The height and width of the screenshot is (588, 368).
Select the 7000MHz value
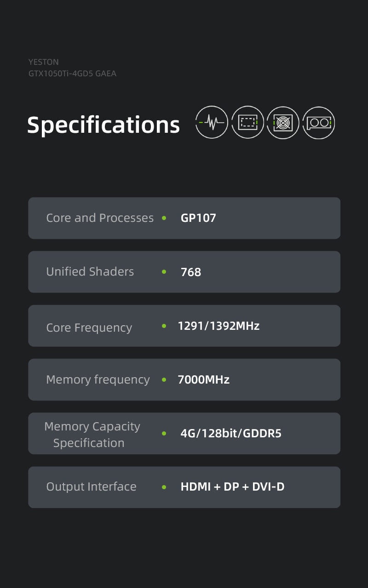(203, 380)
